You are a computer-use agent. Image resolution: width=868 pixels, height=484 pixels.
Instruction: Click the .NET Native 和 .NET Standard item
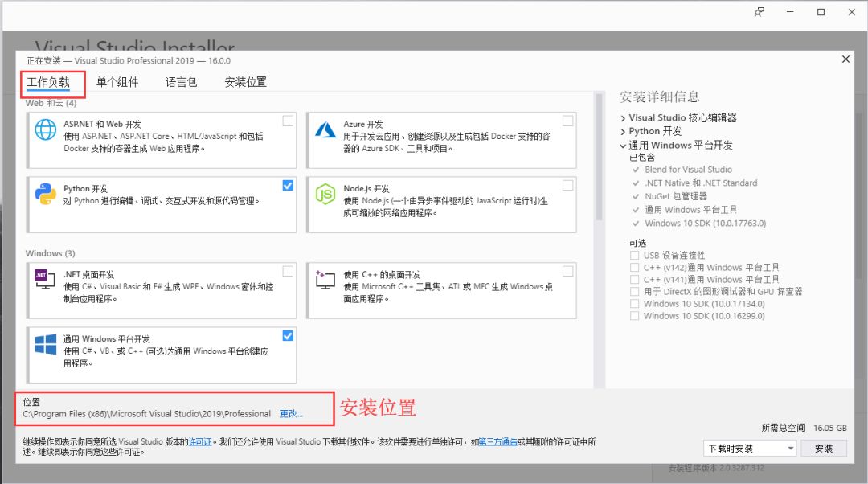pos(701,183)
